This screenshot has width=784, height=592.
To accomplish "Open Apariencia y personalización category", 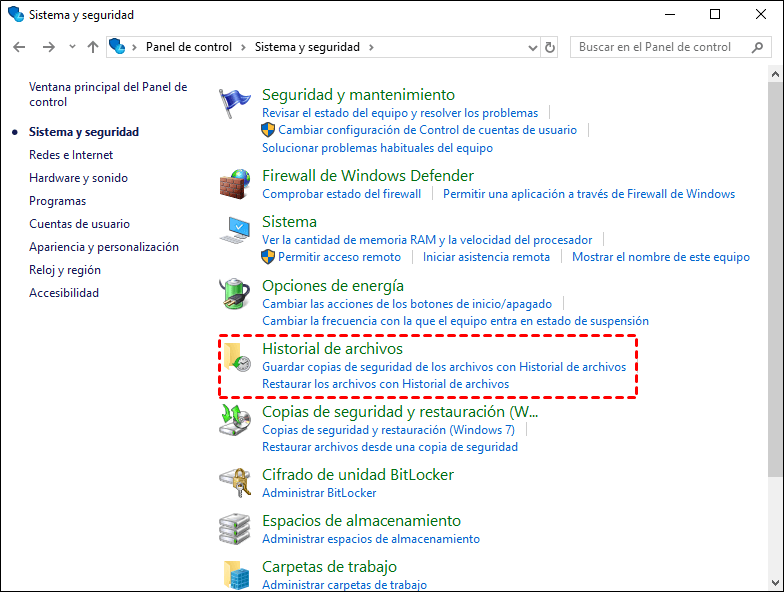I will [x=104, y=246].
